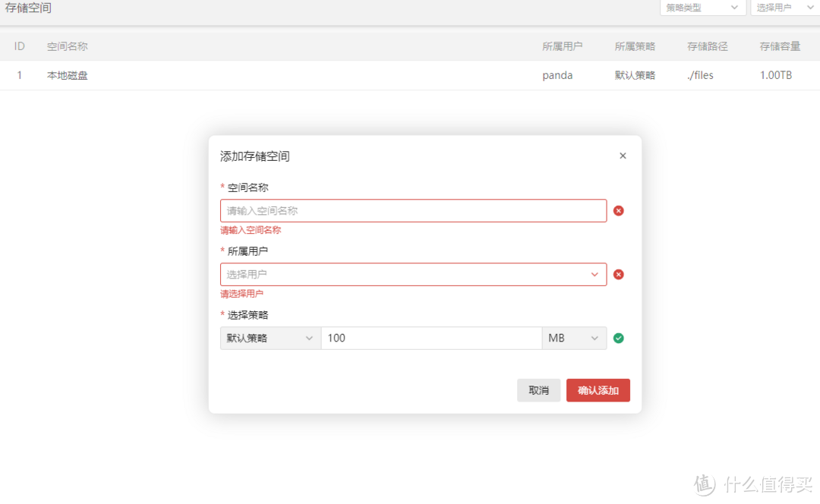Click the green check icon beside the policy row

[618, 338]
